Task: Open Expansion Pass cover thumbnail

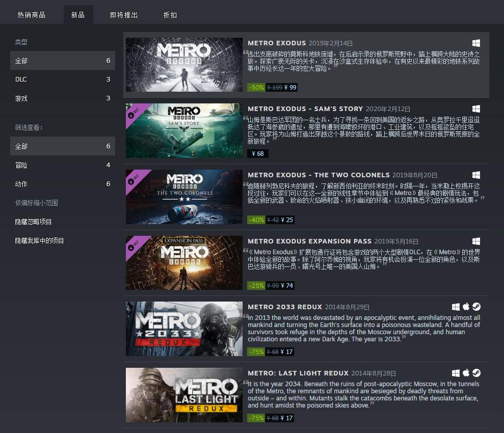Action: 184,263
